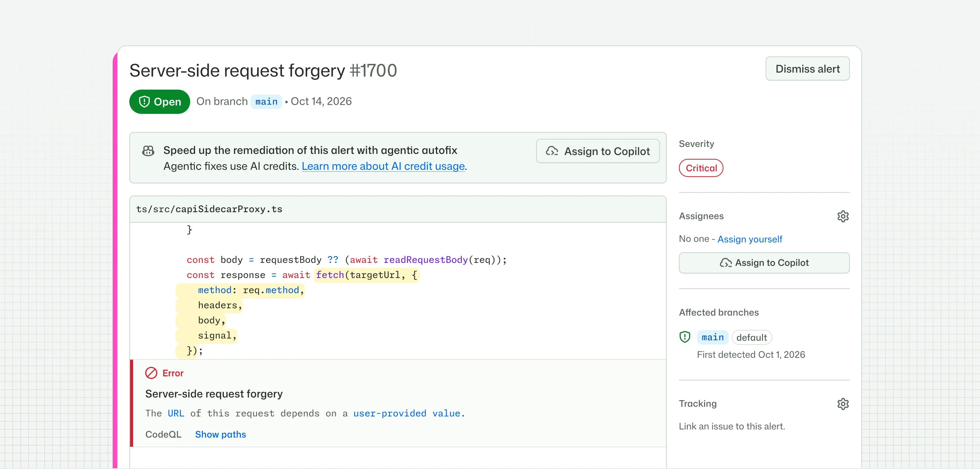Click the Severity heading

[x=696, y=143]
